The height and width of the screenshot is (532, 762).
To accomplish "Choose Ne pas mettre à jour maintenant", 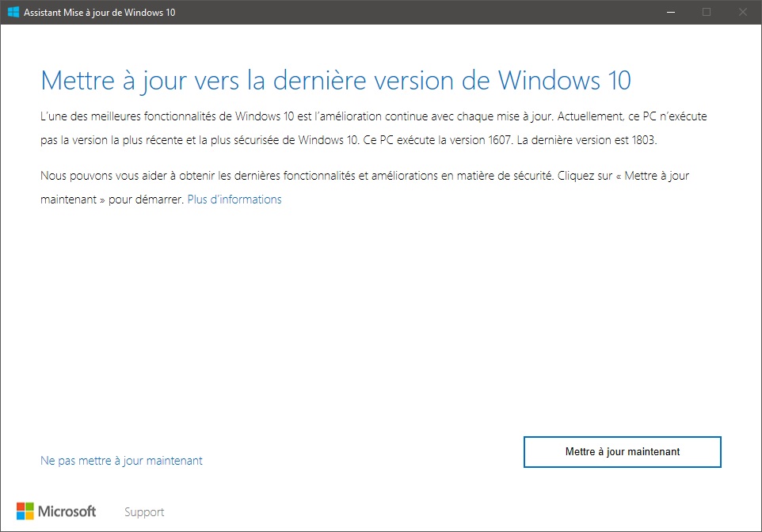I will point(121,461).
